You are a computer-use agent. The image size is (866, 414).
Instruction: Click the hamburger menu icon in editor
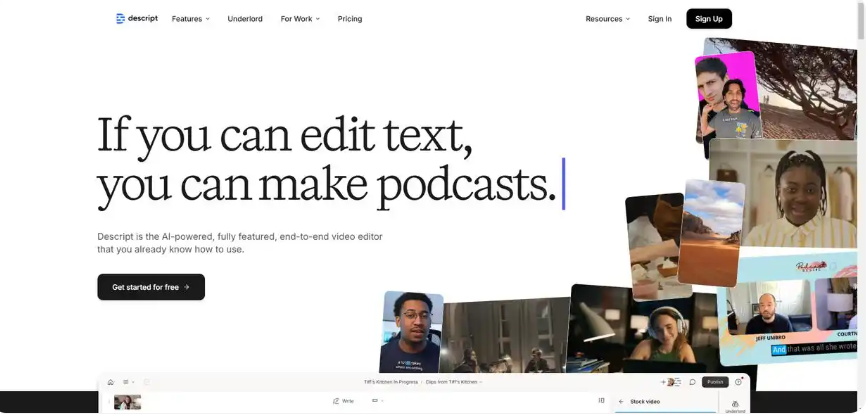click(x=126, y=382)
